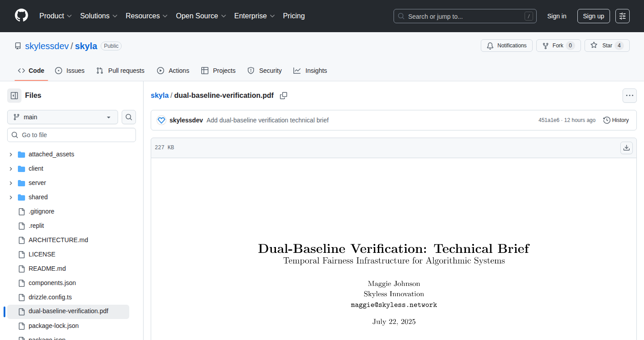Expand the client folder chevron
The height and width of the screenshot is (340, 644).
coord(11,168)
